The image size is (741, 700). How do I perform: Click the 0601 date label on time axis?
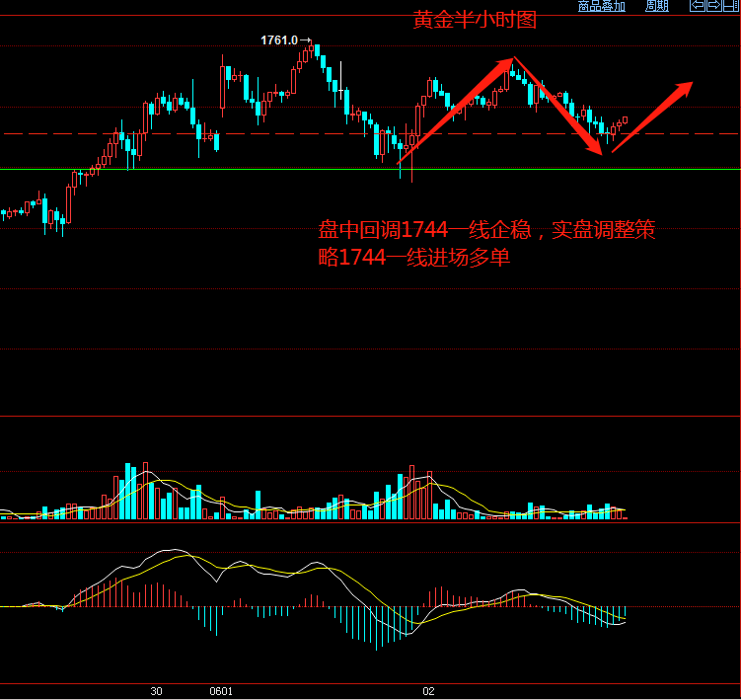tap(221, 691)
